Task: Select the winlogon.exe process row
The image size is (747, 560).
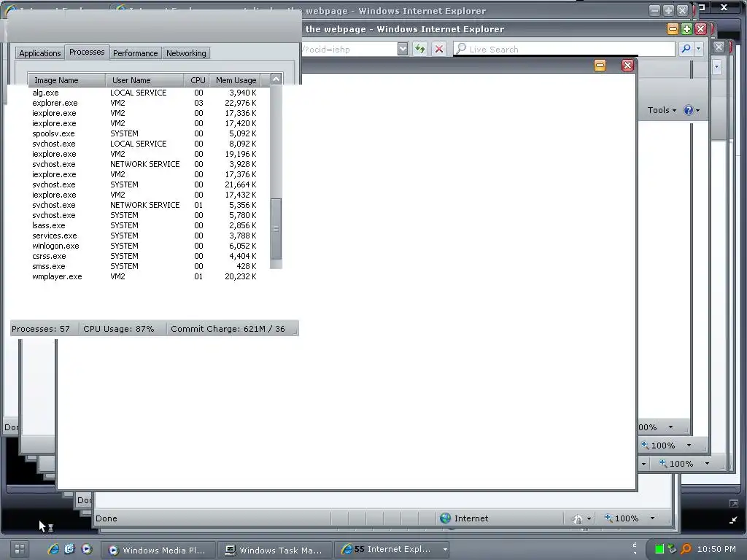Action: (x=144, y=246)
